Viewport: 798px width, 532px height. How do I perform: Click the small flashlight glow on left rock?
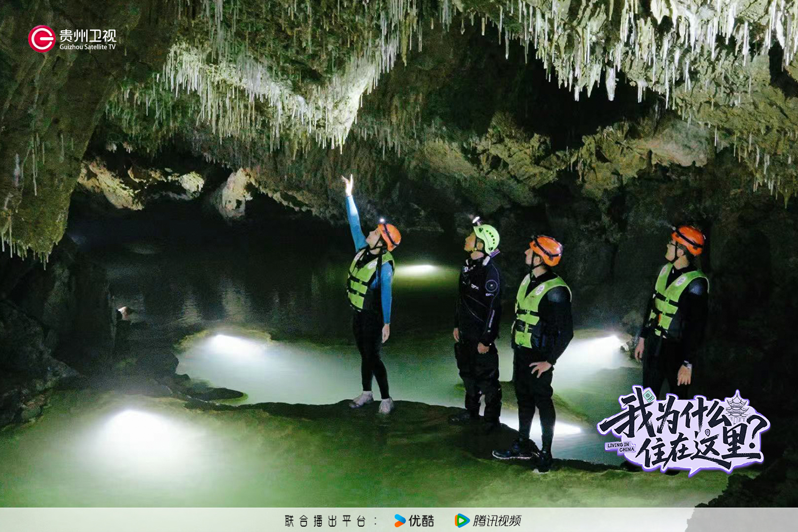(x=122, y=310)
